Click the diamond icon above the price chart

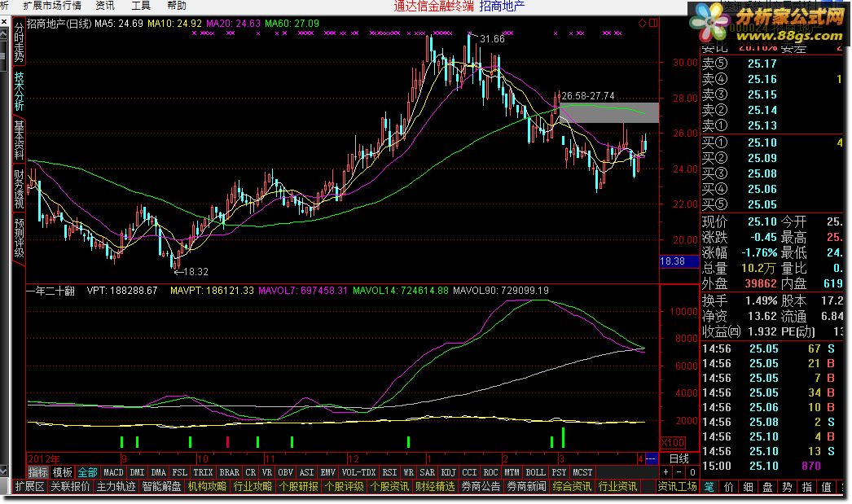643,23
